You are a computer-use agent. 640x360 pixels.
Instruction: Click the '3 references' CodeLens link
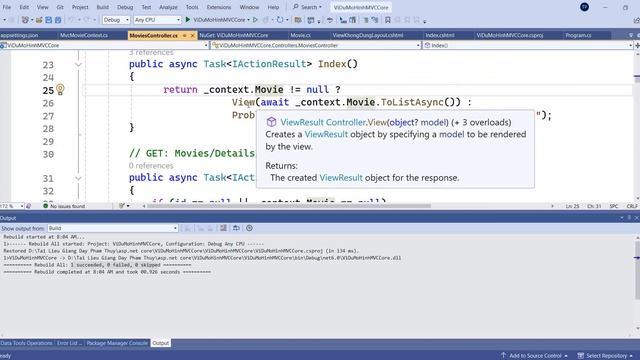(x=151, y=53)
